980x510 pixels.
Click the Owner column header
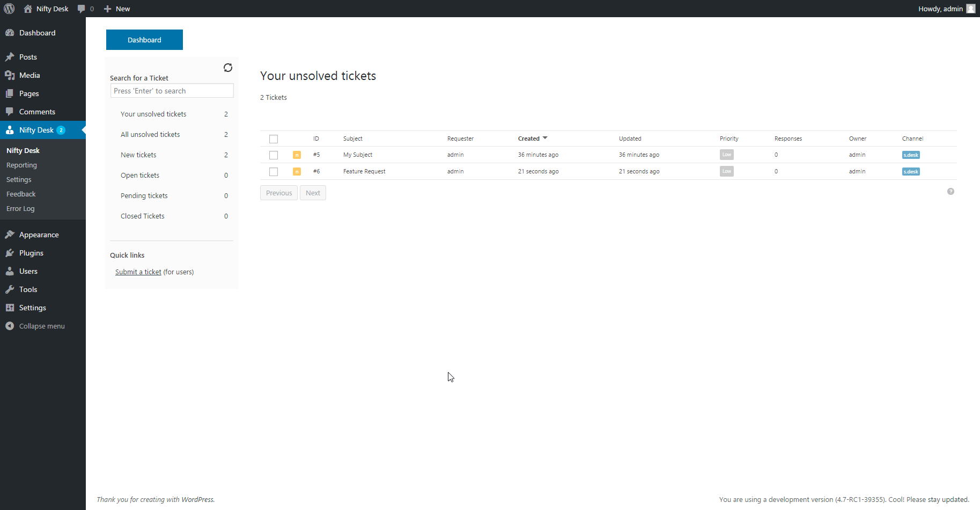(858, 139)
